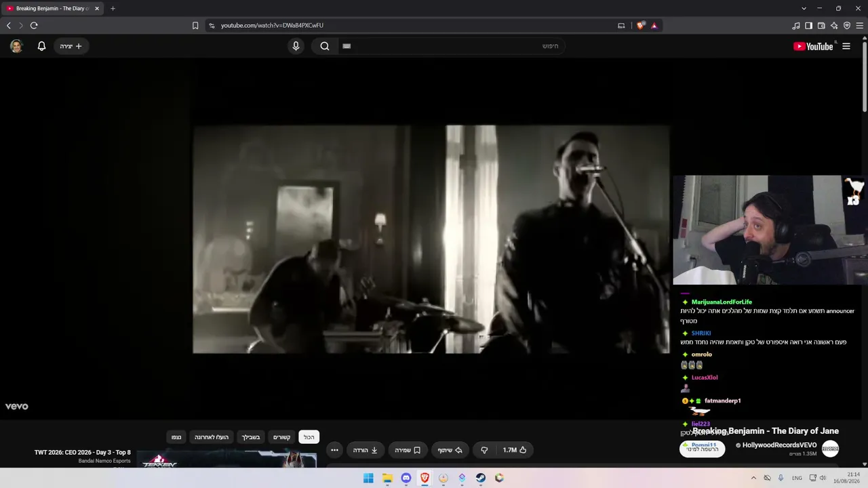This screenshot has height=488, width=868.
Task: Click the vevo logo on the video
Action: coord(17,407)
